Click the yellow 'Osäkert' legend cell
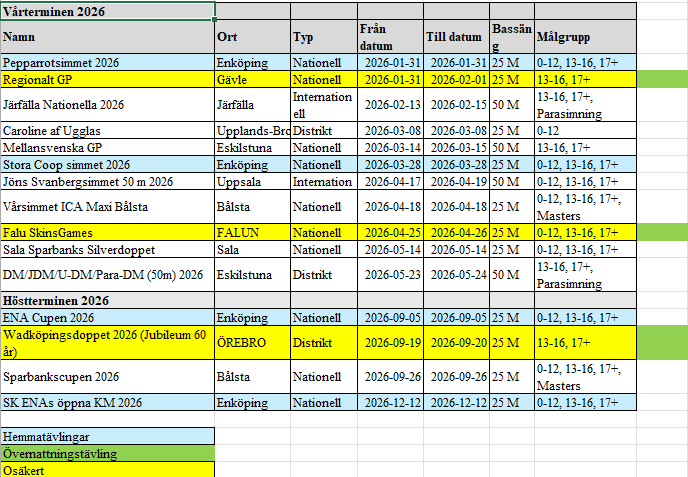The height and width of the screenshot is (477, 688). point(107,469)
